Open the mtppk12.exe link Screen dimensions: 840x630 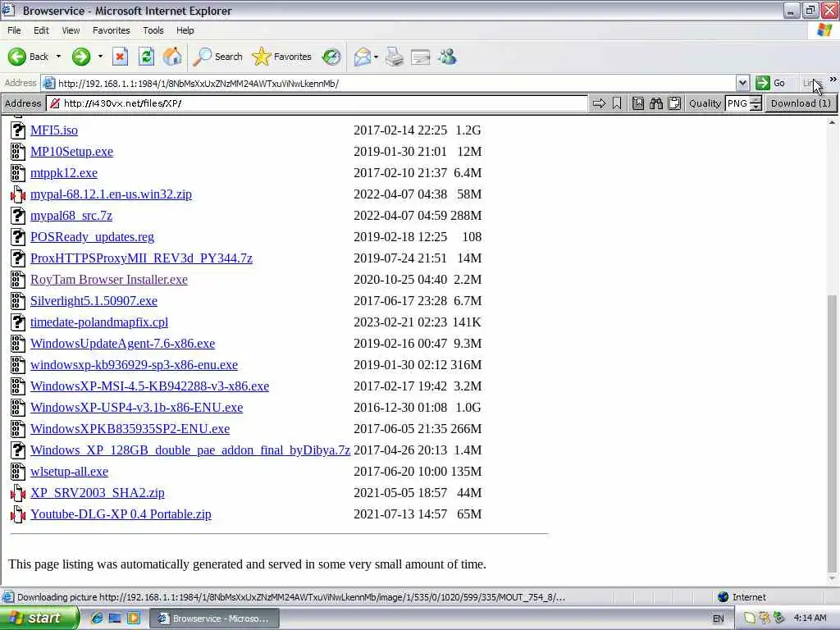click(64, 173)
